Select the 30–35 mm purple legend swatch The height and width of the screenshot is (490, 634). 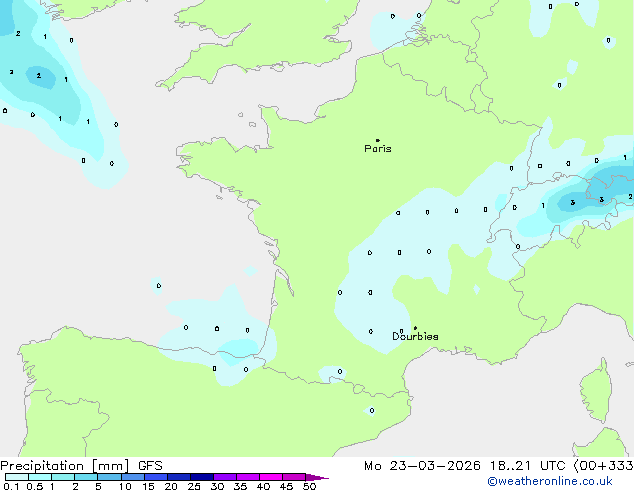225,477
